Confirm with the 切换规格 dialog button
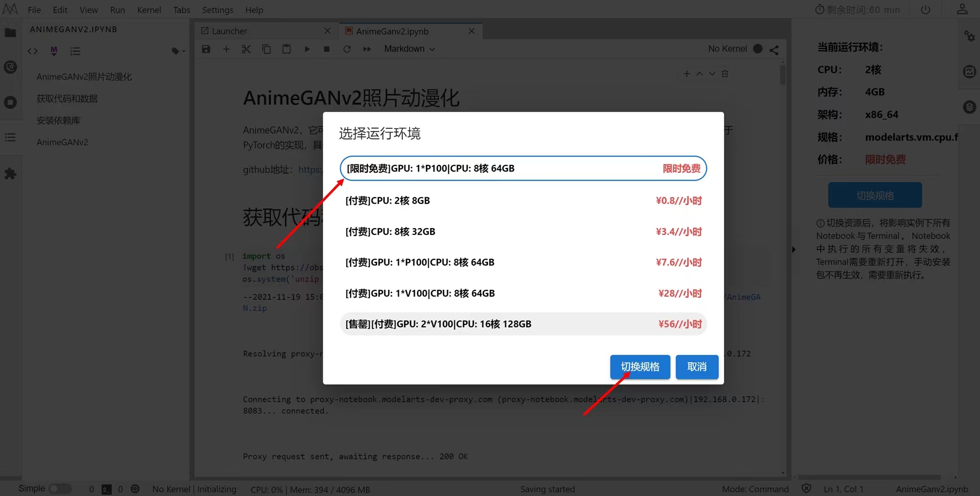 click(x=640, y=367)
